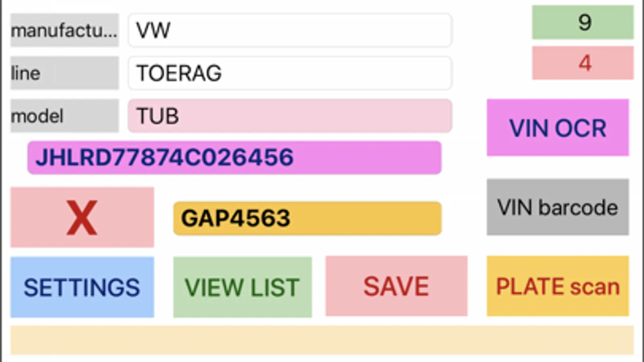
Task: Open the VIN barcode scanner
Action: click(x=557, y=207)
